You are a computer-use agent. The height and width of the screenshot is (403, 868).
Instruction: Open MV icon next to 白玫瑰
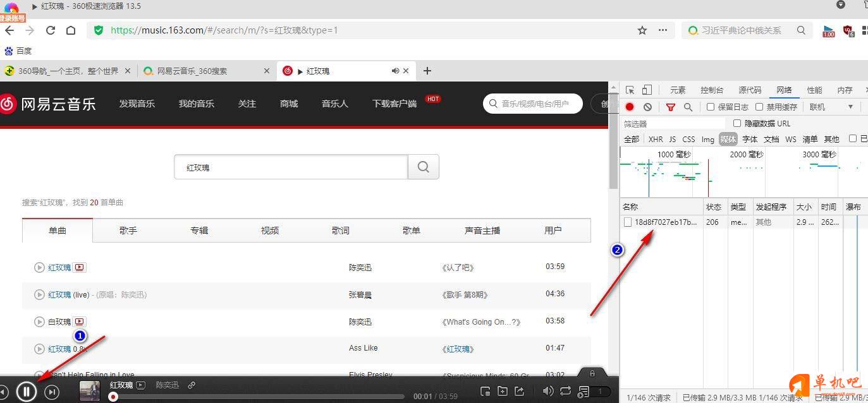point(79,322)
